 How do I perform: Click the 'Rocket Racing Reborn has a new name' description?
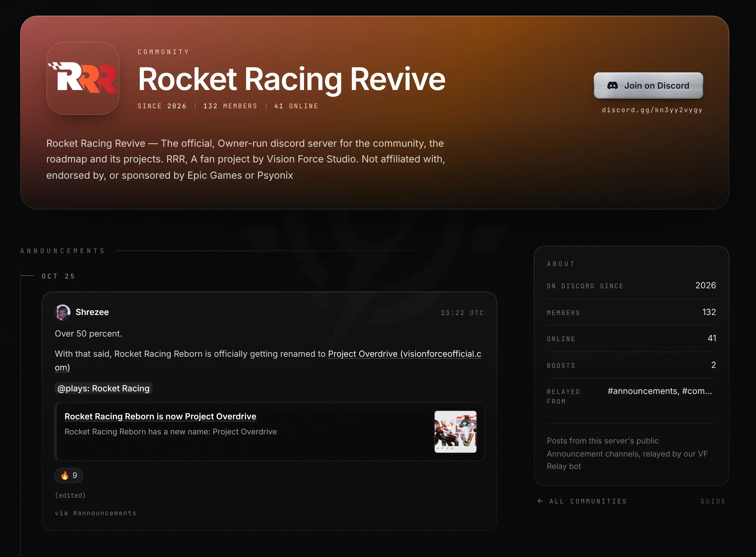171,432
